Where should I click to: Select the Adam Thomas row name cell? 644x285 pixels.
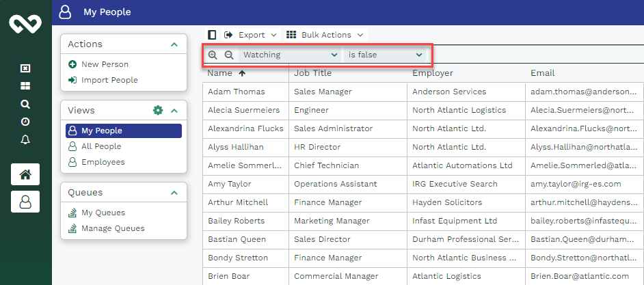[x=236, y=92]
